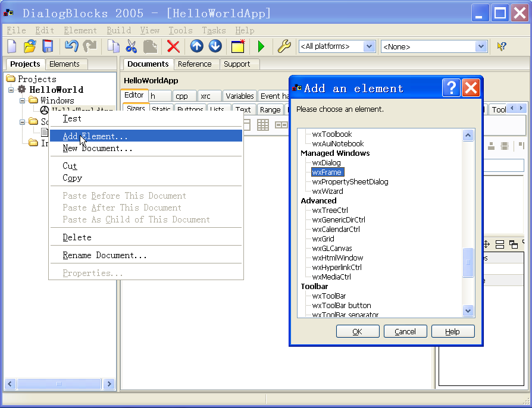The image size is (532, 408).
Task: Choose Delete in context menu
Action: [x=146, y=237]
